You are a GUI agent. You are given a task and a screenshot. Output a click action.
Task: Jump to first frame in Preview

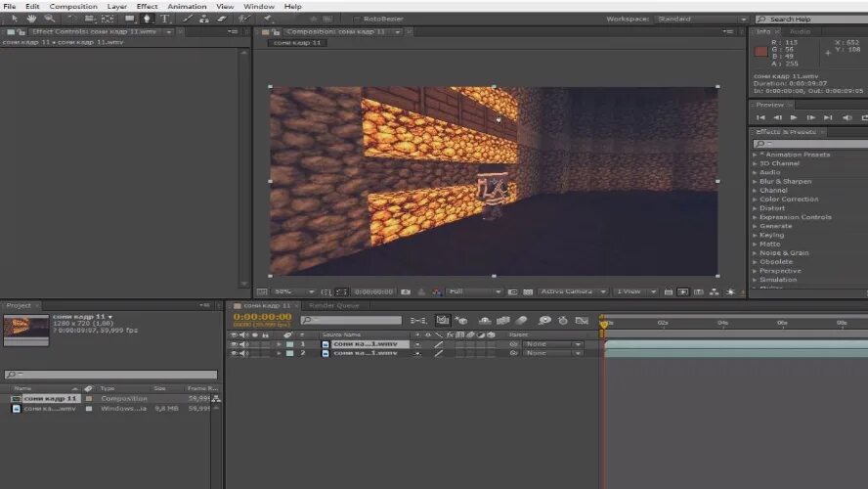[x=760, y=117]
